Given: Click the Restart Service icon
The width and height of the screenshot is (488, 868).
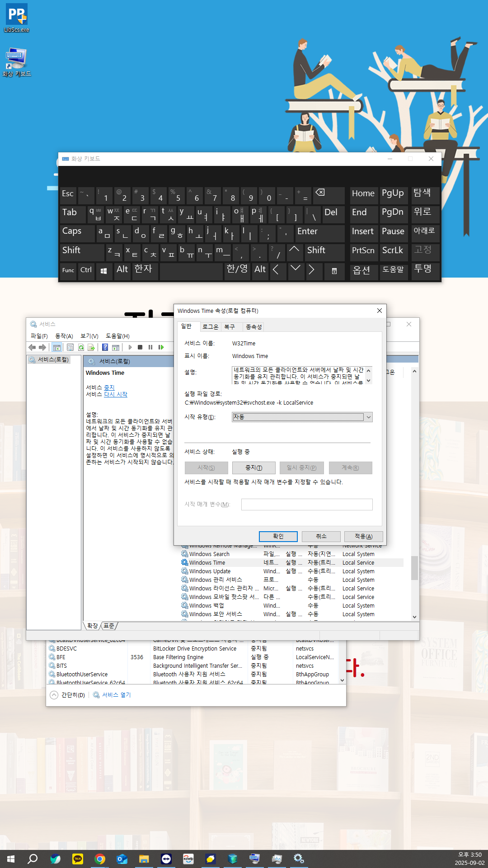Looking at the screenshot, I should (161, 347).
